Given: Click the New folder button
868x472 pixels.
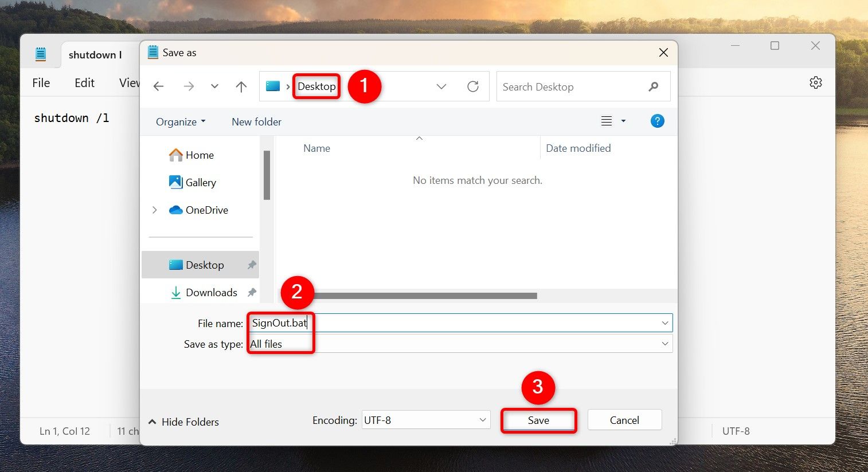Looking at the screenshot, I should [256, 121].
